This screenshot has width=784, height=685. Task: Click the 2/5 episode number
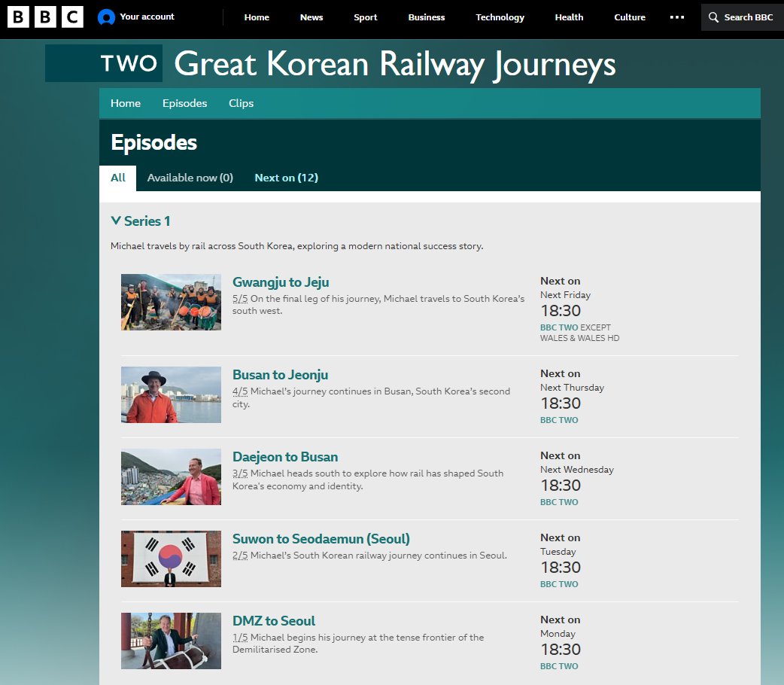[x=240, y=556]
